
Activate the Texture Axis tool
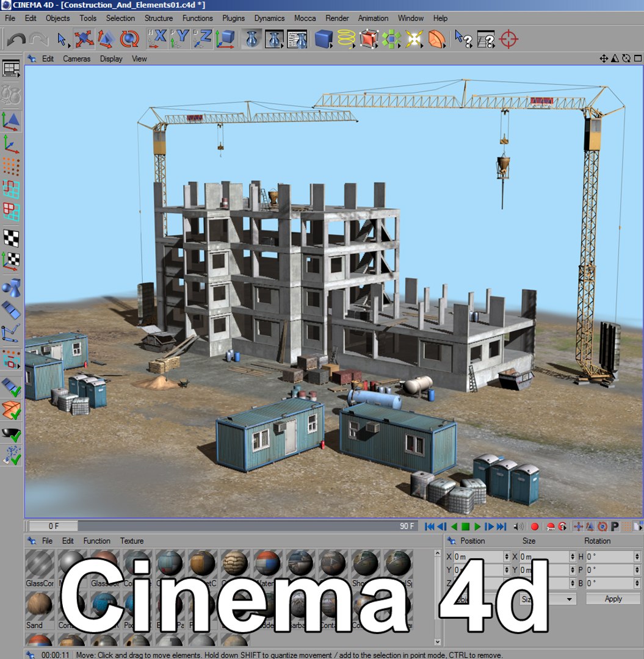click(x=11, y=261)
